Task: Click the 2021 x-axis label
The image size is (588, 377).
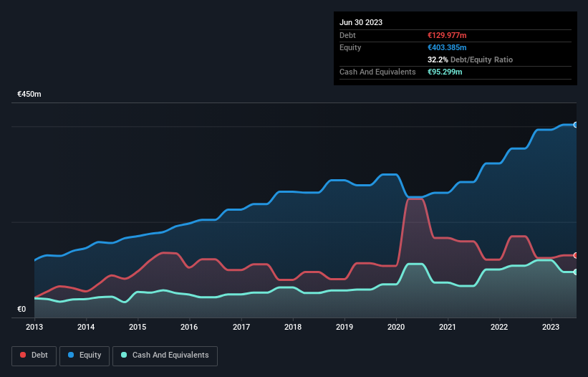Action: [448, 327]
